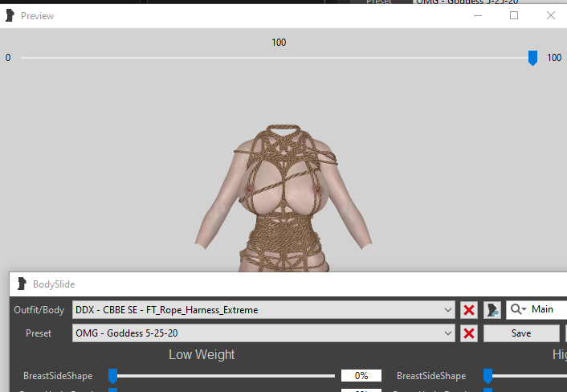Viewport: 567px width, 392px height.
Task: Click the Low Weight BreastSideShape 0% value field
Action: click(x=361, y=376)
